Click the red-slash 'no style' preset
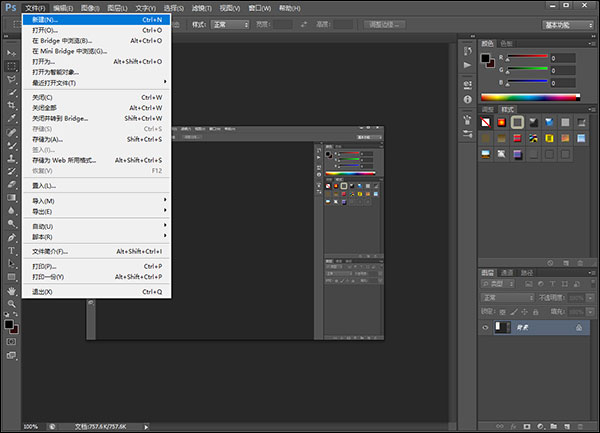 pyautogui.click(x=487, y=121)
